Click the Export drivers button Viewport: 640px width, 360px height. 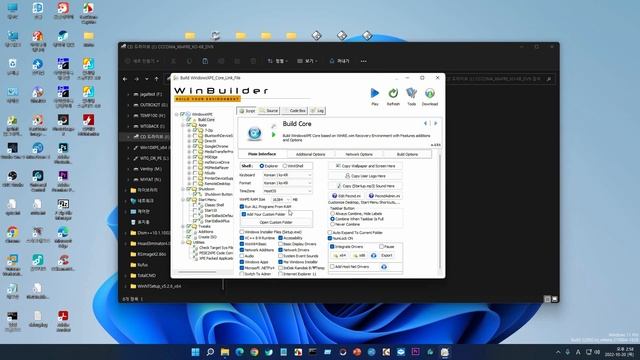[387, 256]
